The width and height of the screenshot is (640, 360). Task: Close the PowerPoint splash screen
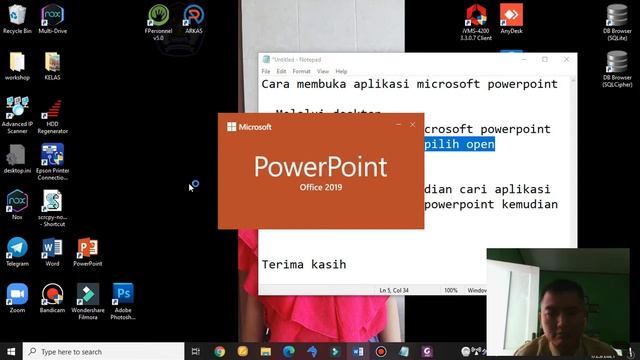(x=413, y=124)
